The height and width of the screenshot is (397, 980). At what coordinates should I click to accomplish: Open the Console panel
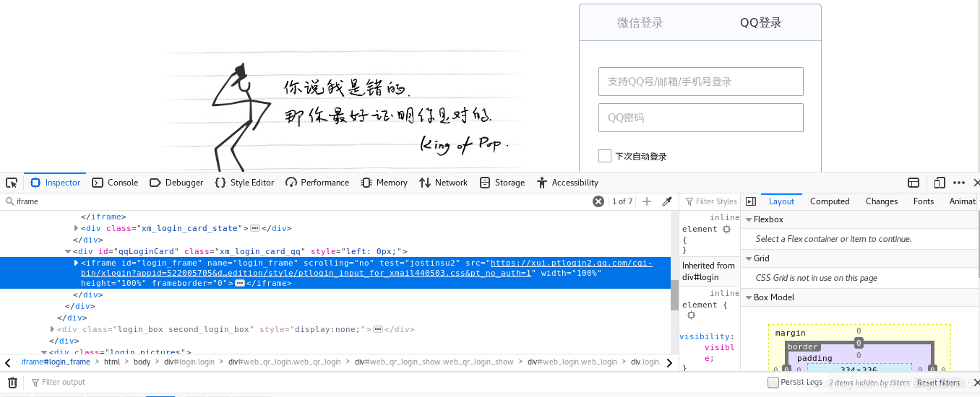tap(115, 183)
